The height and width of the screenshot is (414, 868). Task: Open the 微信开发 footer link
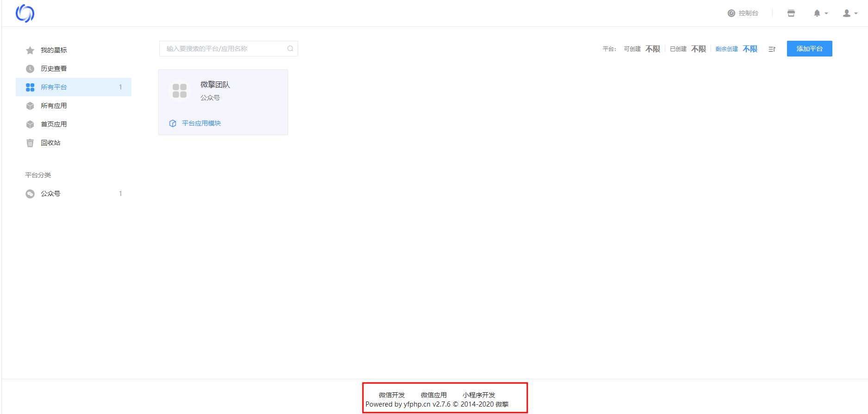tap(392, 395)
